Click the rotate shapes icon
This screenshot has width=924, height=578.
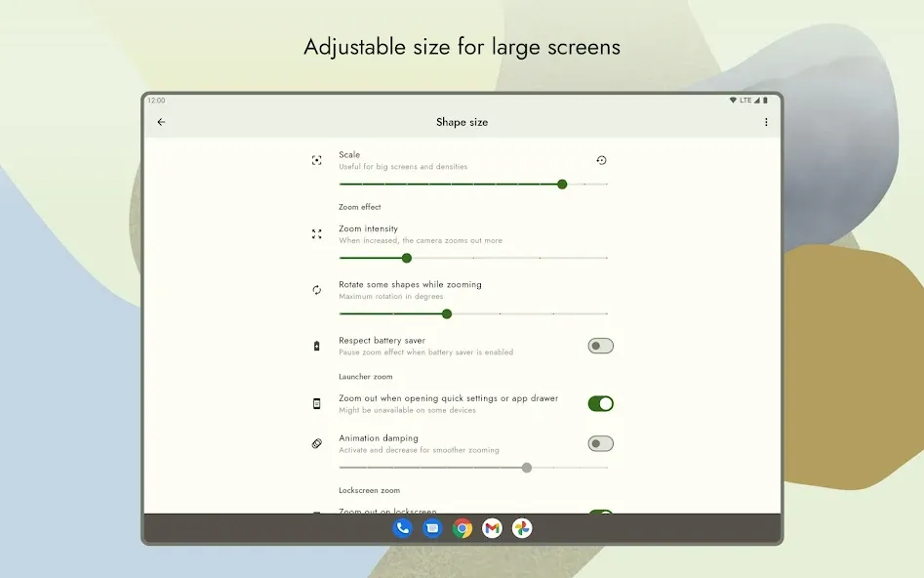[316, 290]
